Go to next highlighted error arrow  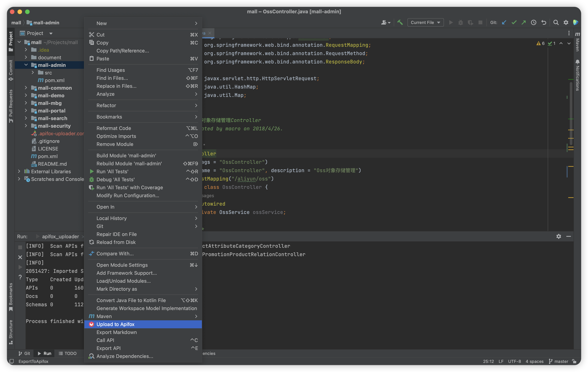pos(569,43)
